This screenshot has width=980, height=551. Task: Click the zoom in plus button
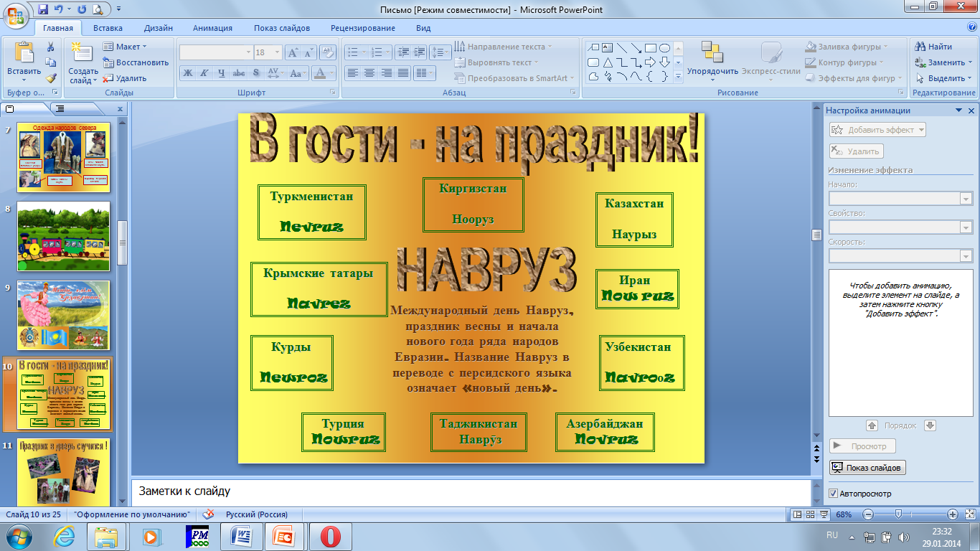953,514
